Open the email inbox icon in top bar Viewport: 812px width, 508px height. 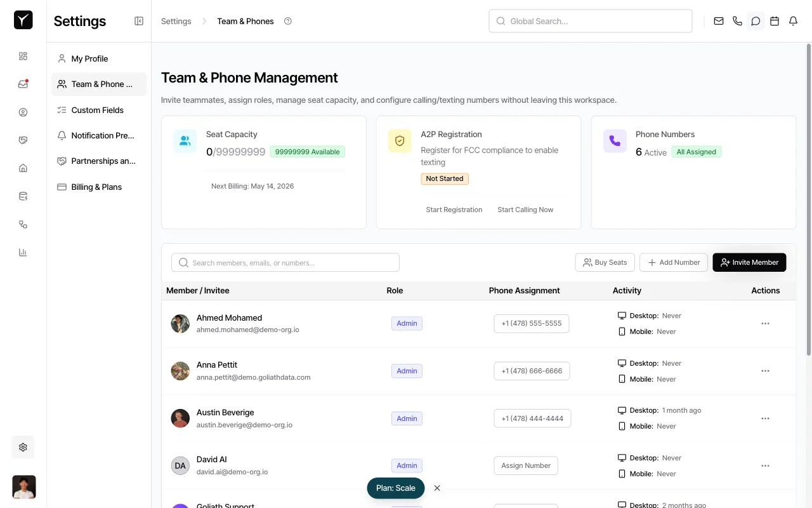718,21
